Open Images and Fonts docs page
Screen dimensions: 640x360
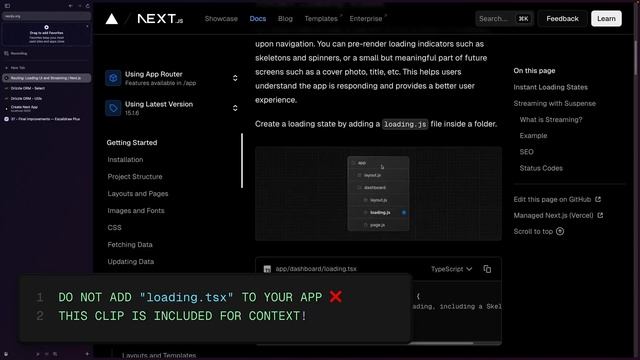(x=136, y=211)
